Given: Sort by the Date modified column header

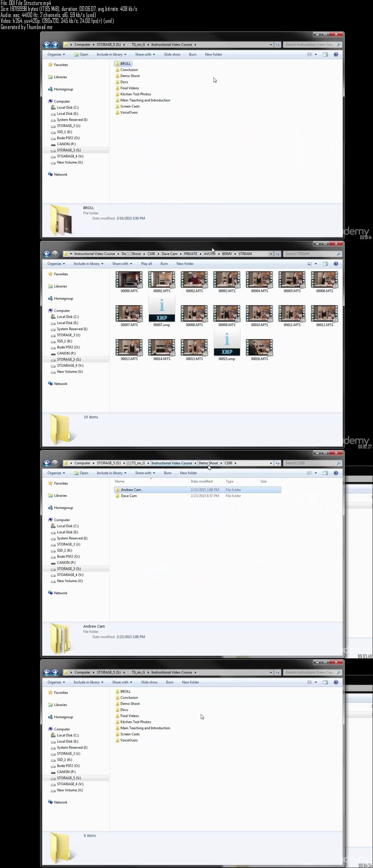Looking at the screenshot, I should pyautogui.click(x=201, y=481).
